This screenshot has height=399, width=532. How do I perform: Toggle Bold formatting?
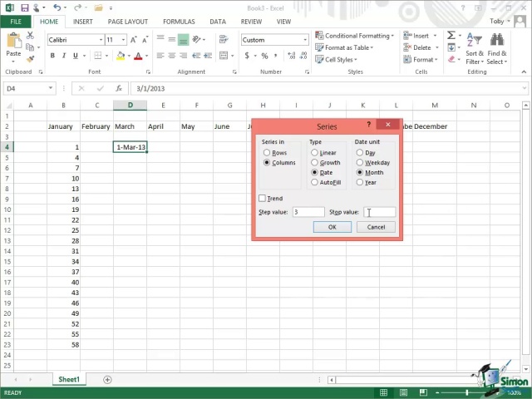52,56
